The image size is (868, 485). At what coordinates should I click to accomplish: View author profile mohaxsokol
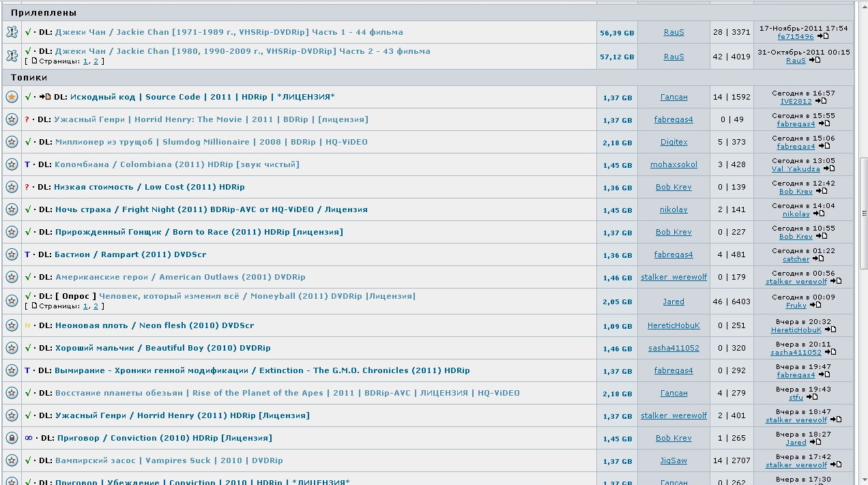(x=674, y=164)
